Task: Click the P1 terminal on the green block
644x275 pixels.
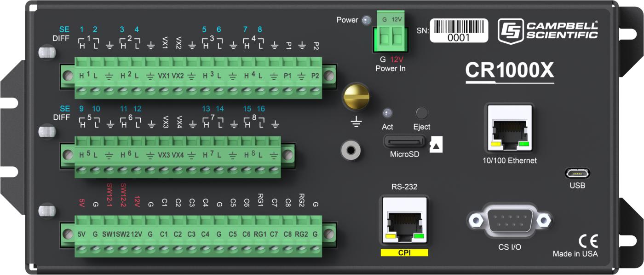Action: tap(287, 76)
